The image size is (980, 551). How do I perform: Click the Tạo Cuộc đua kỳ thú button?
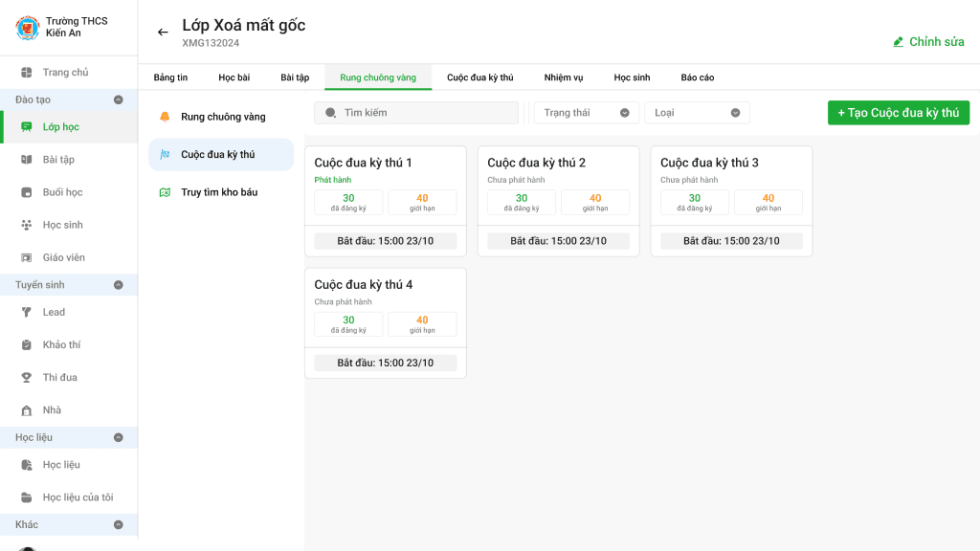point(898,113)
